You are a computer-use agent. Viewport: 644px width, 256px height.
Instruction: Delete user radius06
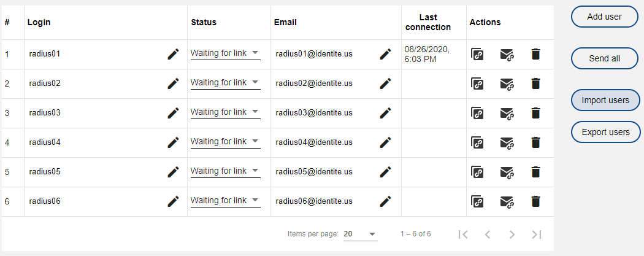click(535, 201)
